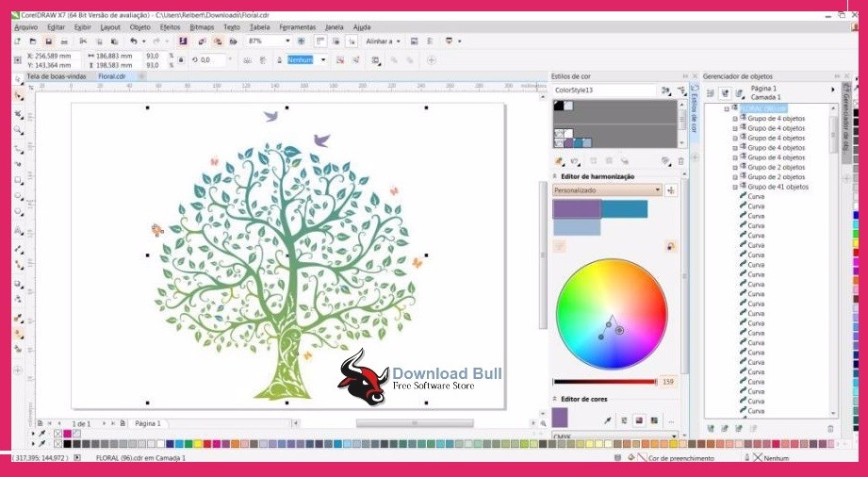
Task: Expand the Grupo de 2 objetos first node
Action: click(x=735, y=167)
